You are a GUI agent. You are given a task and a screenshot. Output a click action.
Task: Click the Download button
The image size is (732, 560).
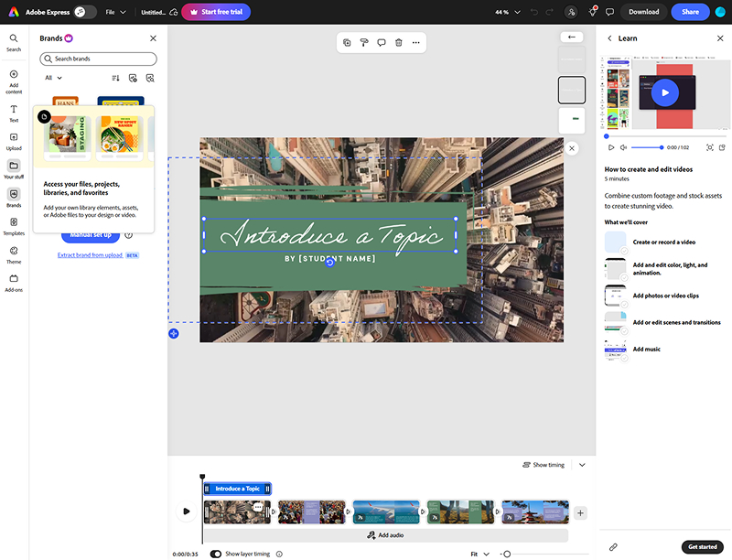(643, 12)
